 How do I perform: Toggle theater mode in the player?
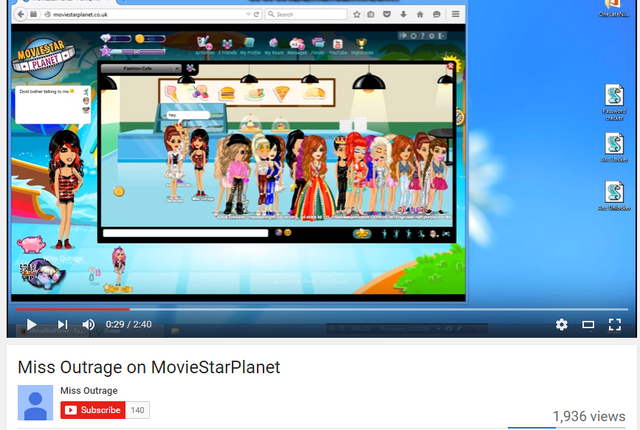tap(588, 324)
